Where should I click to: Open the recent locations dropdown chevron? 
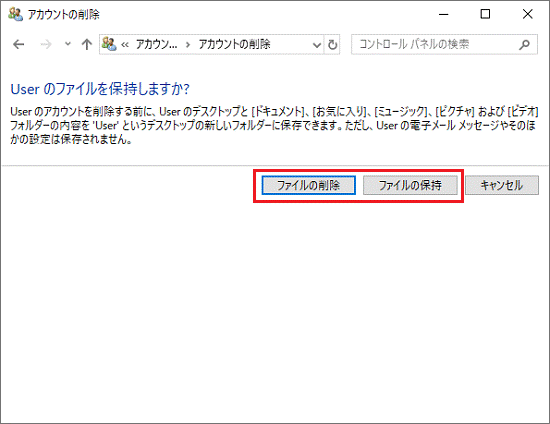(x=68, y=44)
